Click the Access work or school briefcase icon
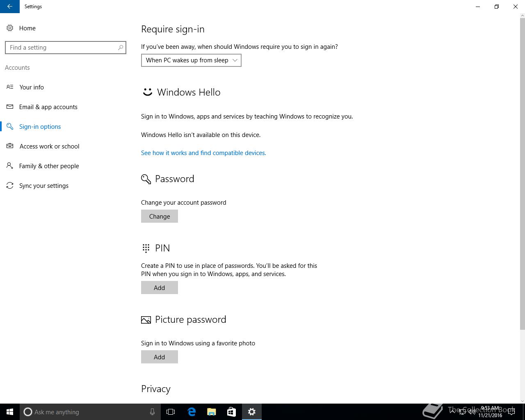The image size is (525, 420). click(x=10, y=146)
